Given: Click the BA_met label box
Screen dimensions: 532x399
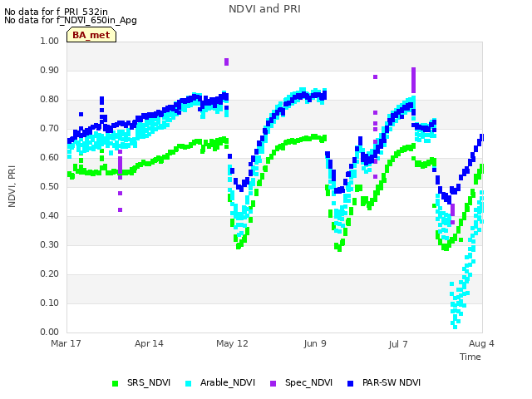Looking at the screenshot, I should point(91,35).
